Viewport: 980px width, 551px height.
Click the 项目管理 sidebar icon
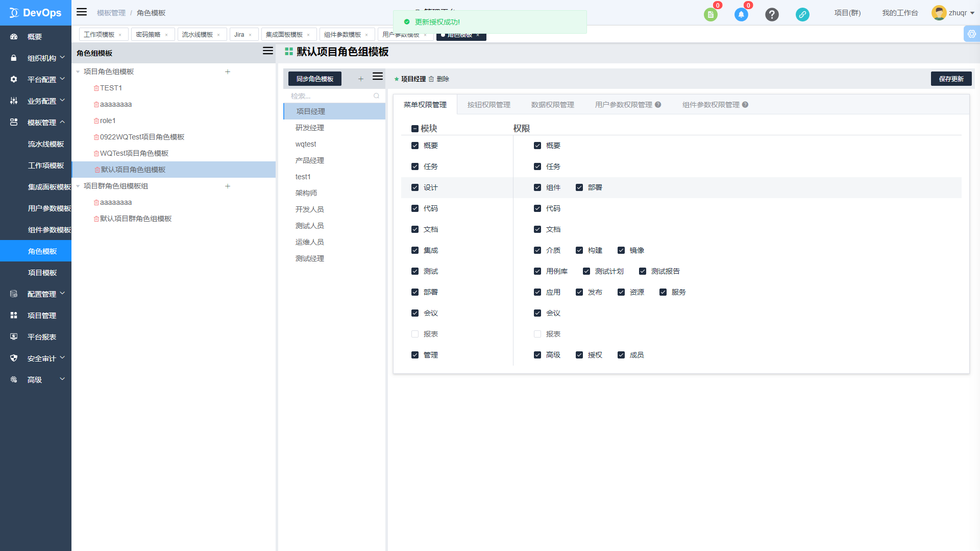pos(14,316)
